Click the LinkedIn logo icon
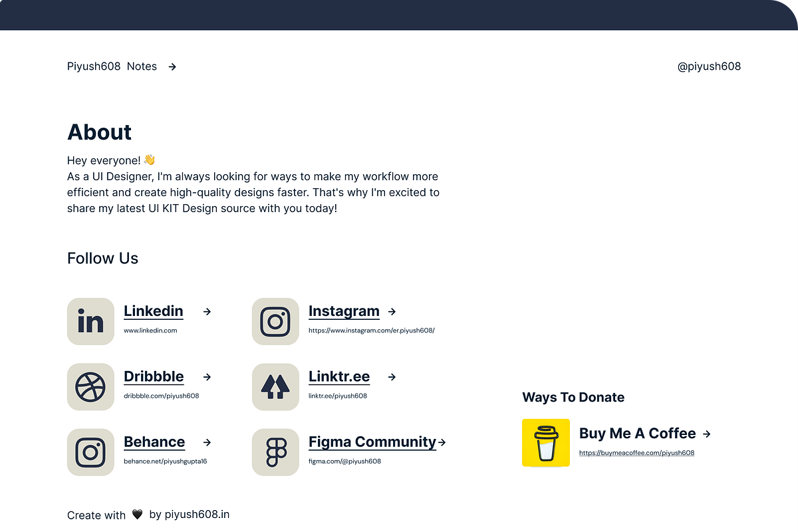798x532 pixels. pos(90,321)
